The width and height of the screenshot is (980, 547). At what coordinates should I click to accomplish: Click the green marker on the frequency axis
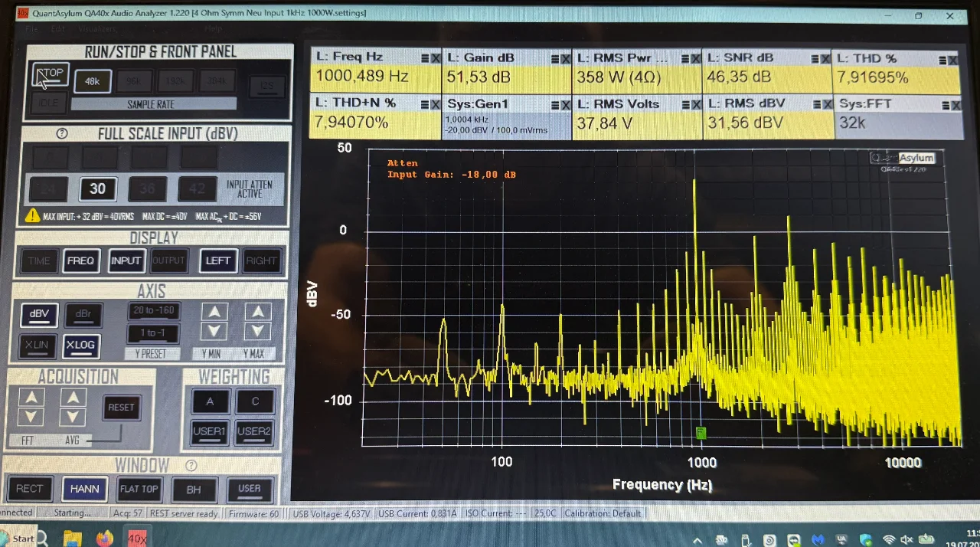click(x=701, y=433)
